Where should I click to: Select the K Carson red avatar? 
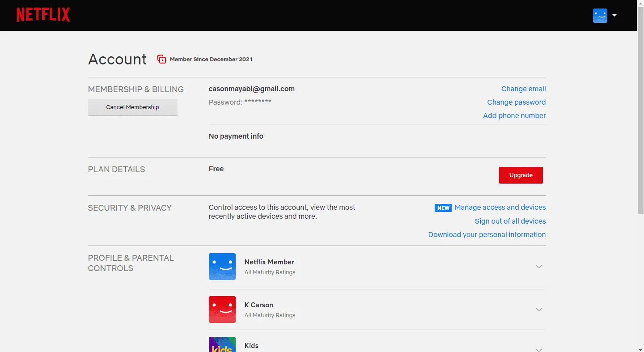point(222,310)
